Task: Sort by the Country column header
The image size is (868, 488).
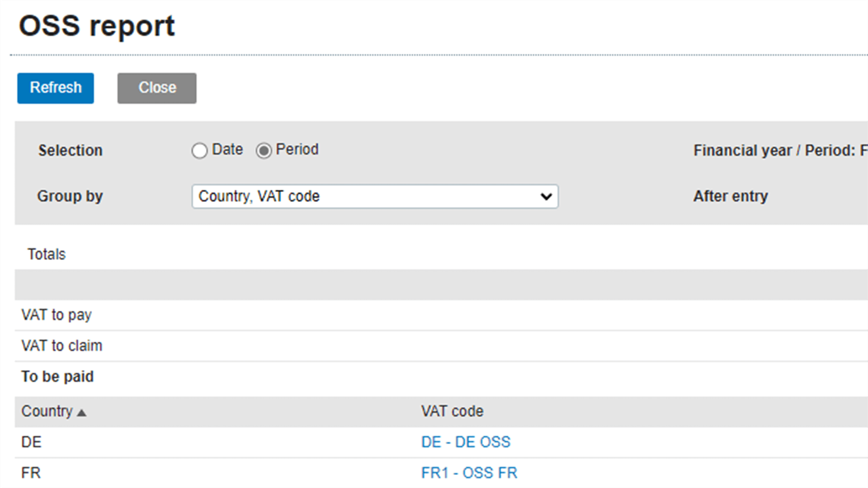Action: click(x=47, y=412)
